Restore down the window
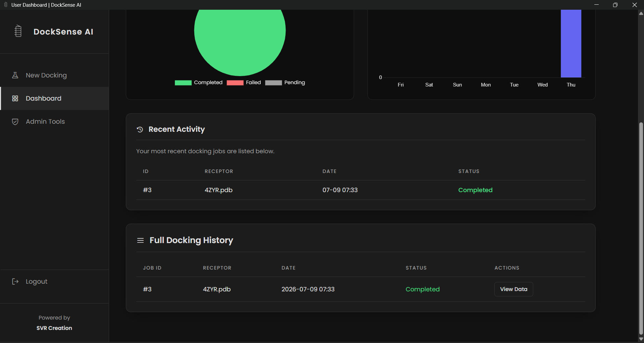 tap(615, 5)
